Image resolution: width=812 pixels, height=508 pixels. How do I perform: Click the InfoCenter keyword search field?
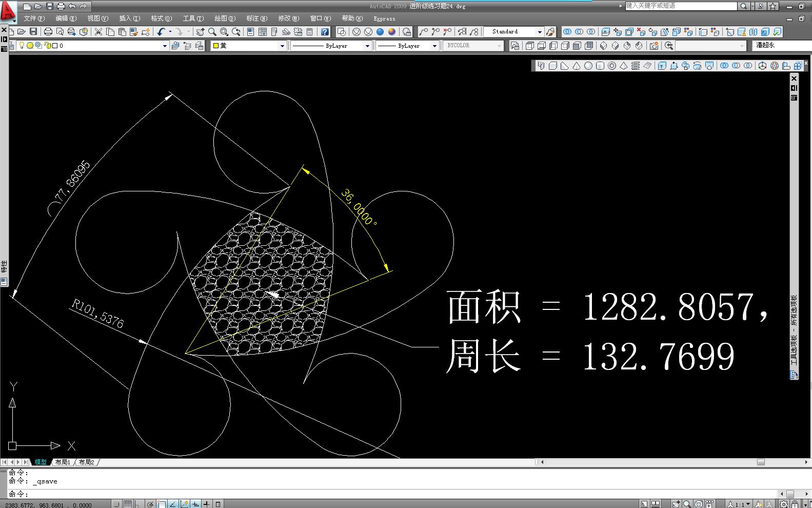[681, 6]
